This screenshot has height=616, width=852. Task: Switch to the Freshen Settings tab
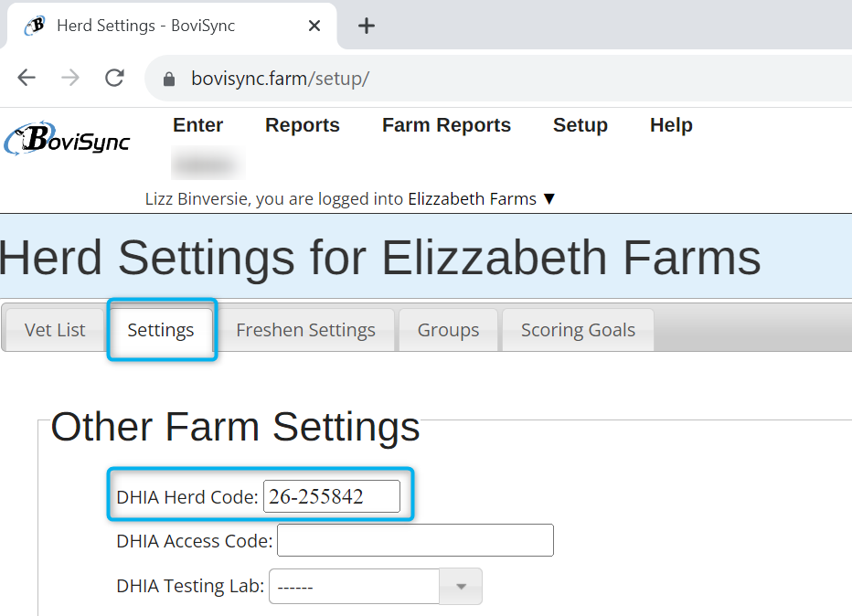tap(305, 330)
